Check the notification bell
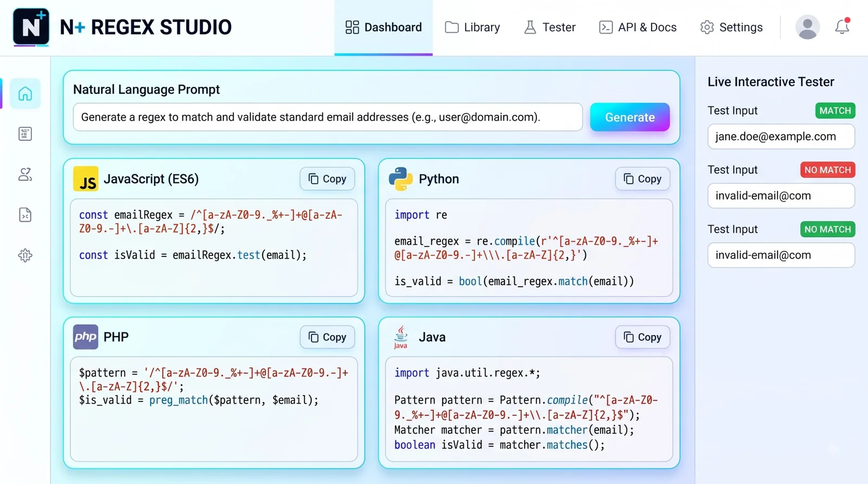Viewport: 868px width, 484px height. (842, 27)
